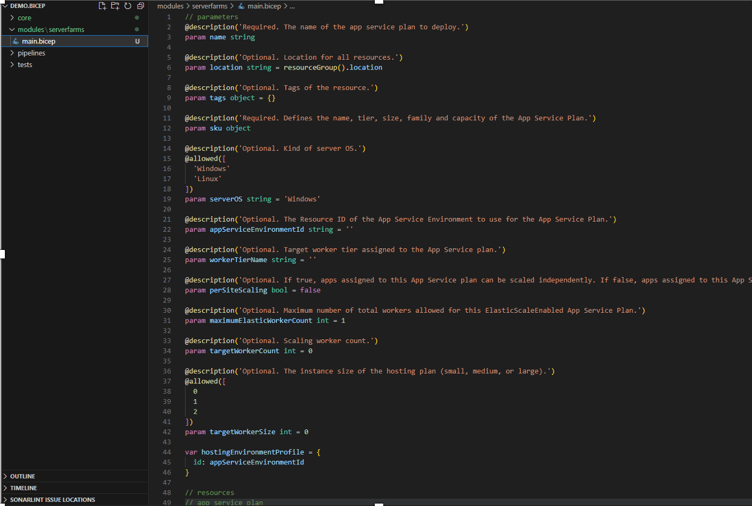Image resolution: width=752 pixels, height=506 pixels.
Task: Click '// resources' comment on line 48
Action: click(210, 493)
